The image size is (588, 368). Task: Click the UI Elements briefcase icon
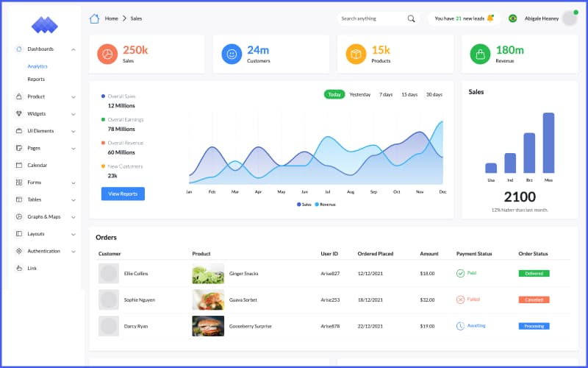(19, 131)
